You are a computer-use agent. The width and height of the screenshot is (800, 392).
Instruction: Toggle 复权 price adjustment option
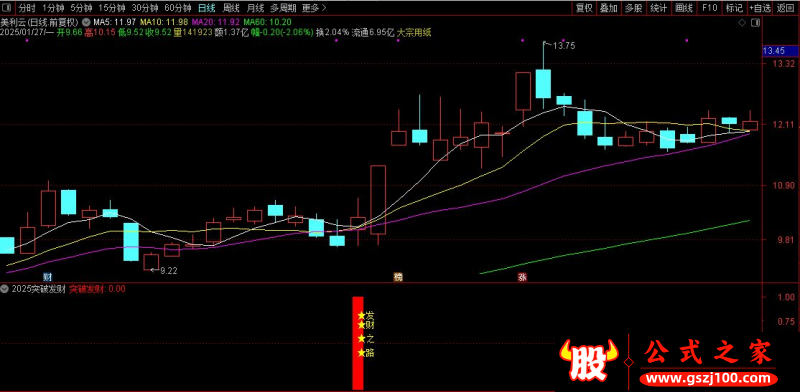pos(585,8)
